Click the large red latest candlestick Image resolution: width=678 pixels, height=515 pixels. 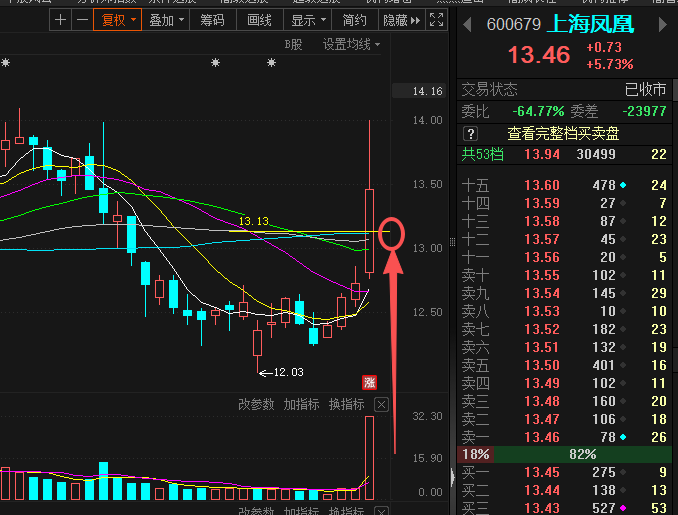369,230
